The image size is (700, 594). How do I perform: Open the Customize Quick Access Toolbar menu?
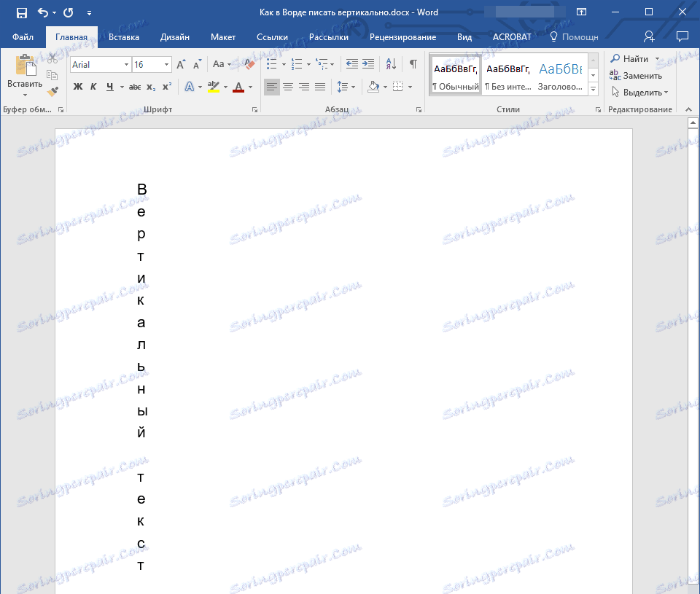(89, 13)
